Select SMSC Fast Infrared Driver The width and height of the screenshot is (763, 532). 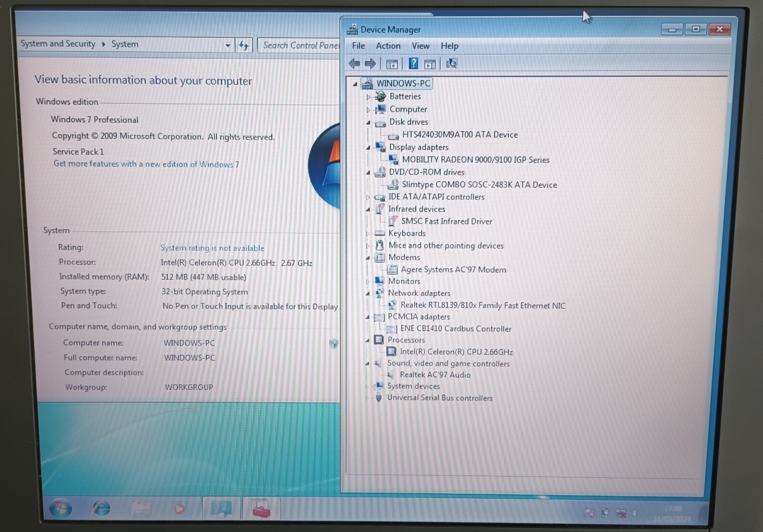[x=446, y=221]
